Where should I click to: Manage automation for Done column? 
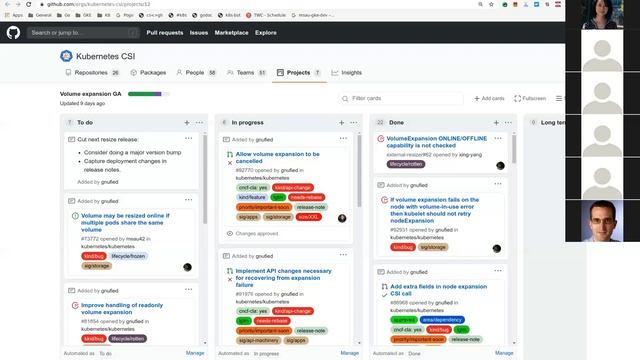pyautogui.click(x=504, y=353)
